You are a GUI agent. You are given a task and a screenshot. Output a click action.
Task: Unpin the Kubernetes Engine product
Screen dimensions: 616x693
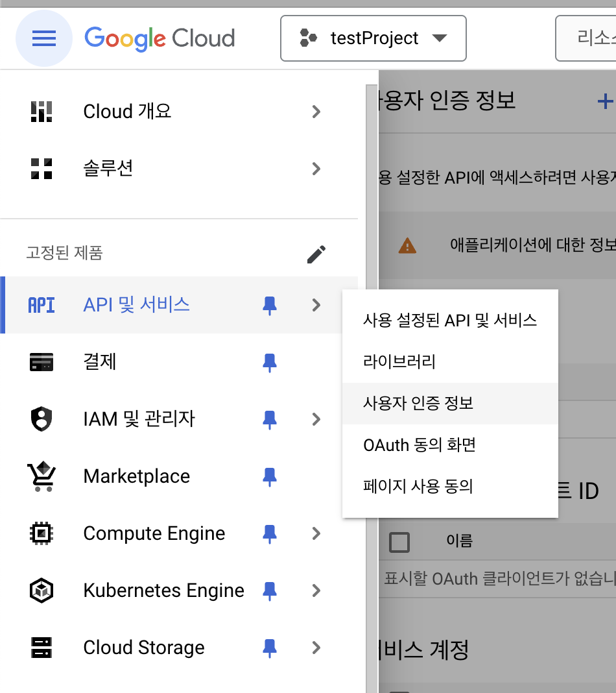point(269,590)
